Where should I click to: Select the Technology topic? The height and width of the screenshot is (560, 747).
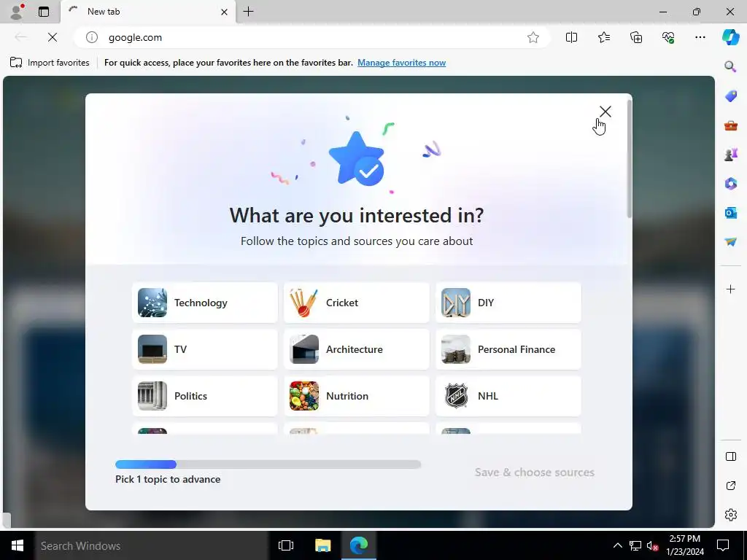tap(205, 303)
